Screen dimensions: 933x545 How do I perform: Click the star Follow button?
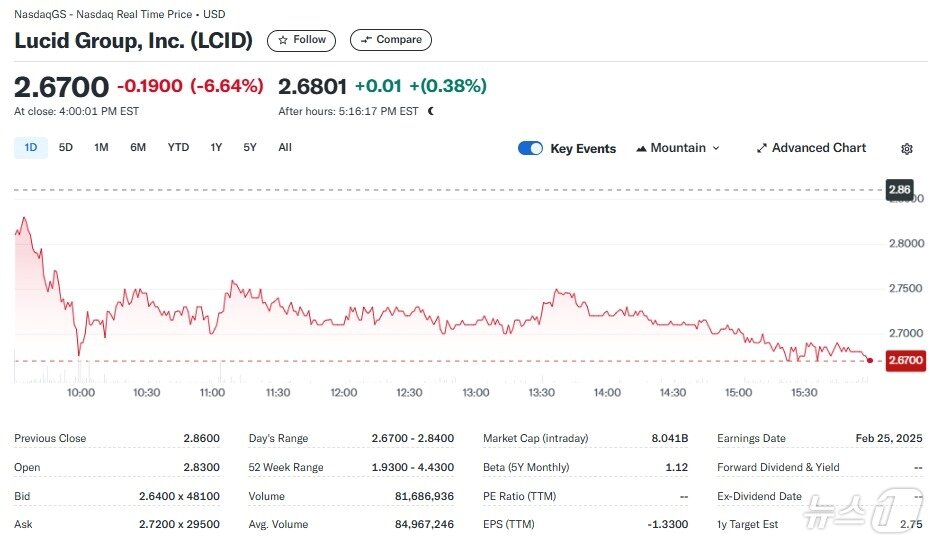tap(301, 40)
